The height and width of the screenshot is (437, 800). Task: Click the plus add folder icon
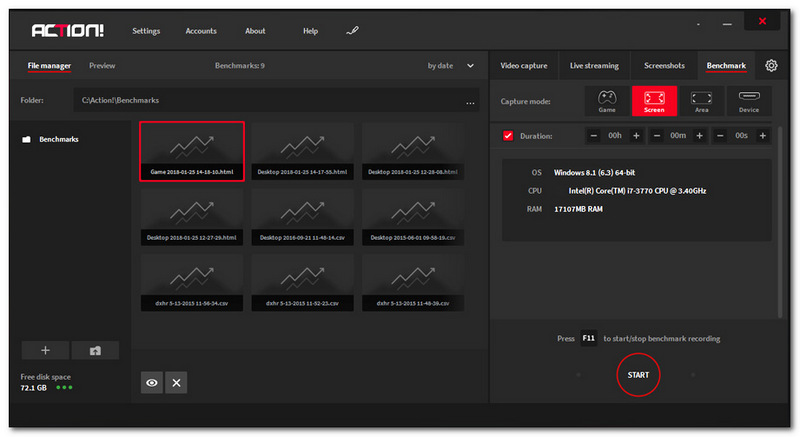(x=45, y=350)
